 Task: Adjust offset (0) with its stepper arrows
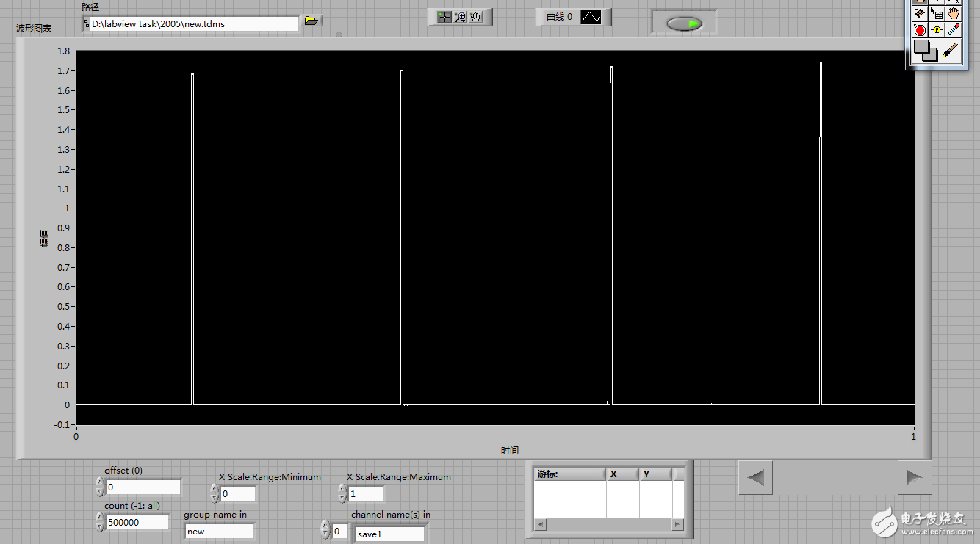[x=100, y=487]
